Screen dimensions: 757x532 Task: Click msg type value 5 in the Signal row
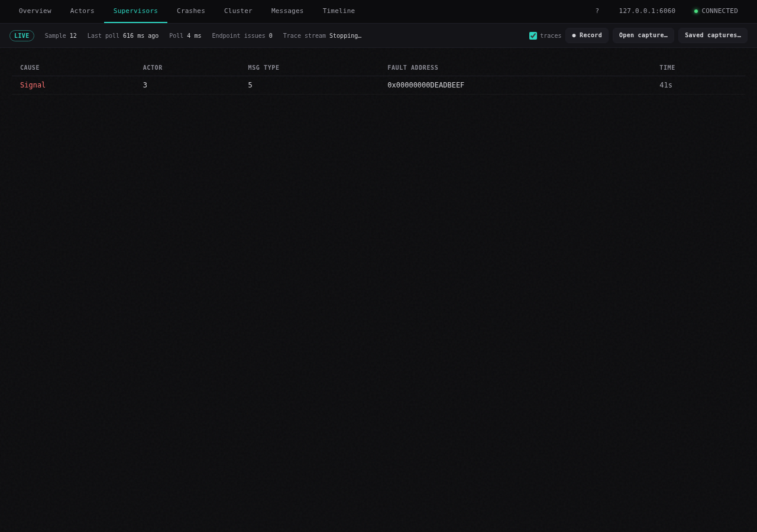(x=250, y=85)
